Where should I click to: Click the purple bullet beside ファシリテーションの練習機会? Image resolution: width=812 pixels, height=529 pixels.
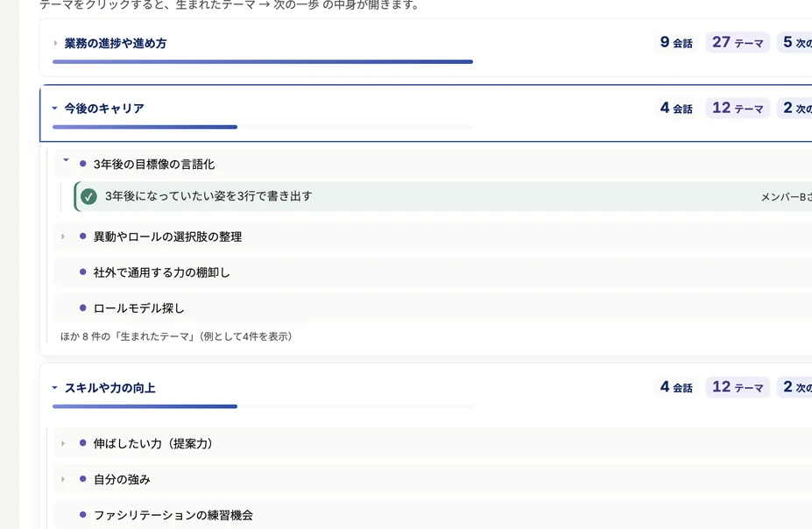point(83,514)
